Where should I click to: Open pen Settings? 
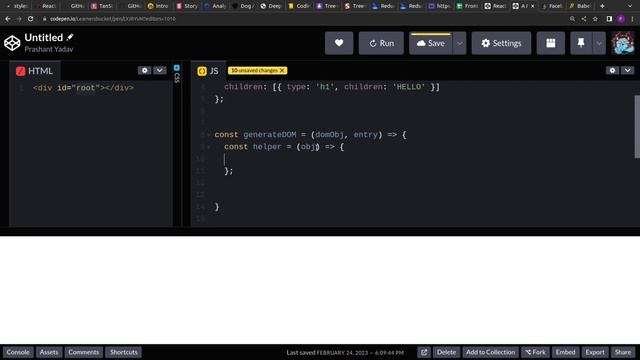point(501,43)
